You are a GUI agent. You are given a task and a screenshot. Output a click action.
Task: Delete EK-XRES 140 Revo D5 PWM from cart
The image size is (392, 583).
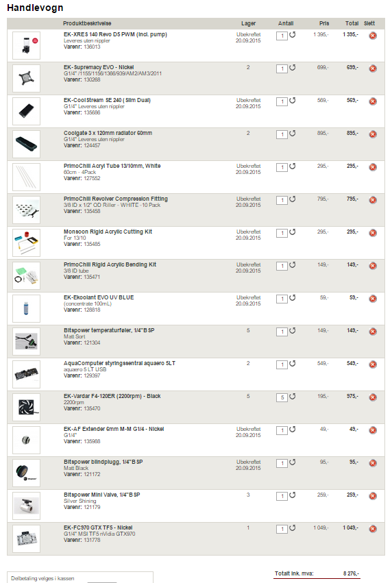pyautogui.click(x=373, y=36)
